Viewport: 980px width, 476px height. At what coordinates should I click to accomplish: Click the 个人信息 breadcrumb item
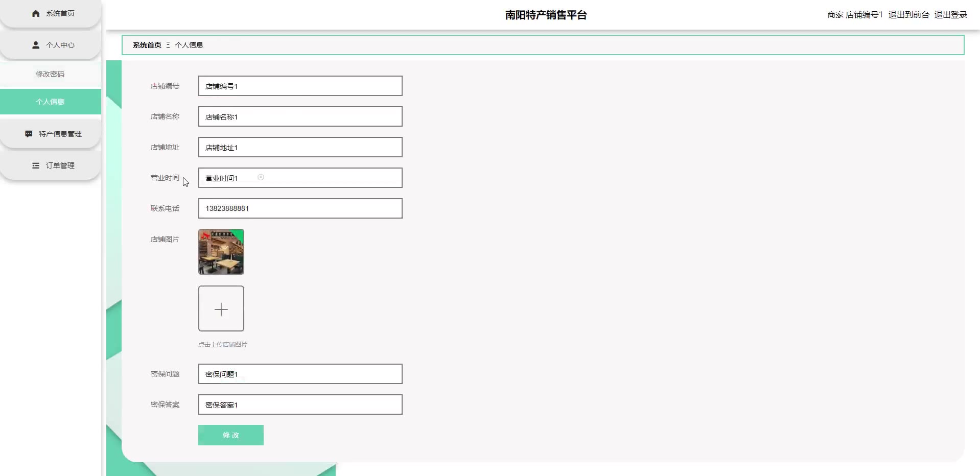(189, 45)
